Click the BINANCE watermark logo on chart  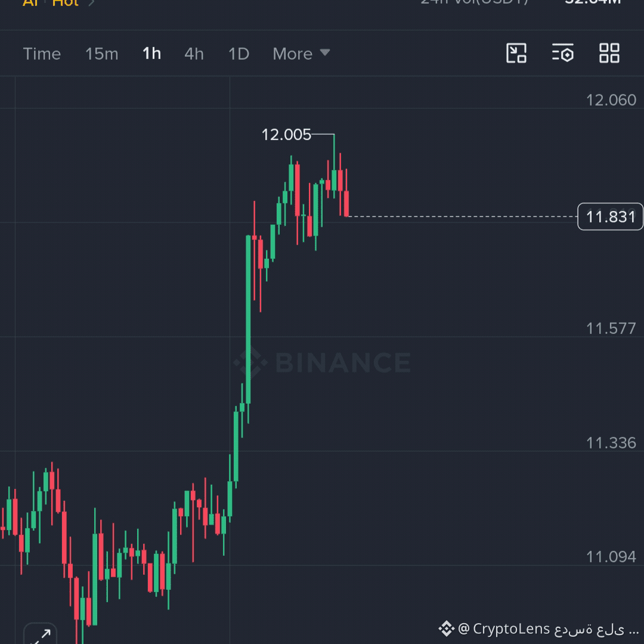tap(323, 363)
